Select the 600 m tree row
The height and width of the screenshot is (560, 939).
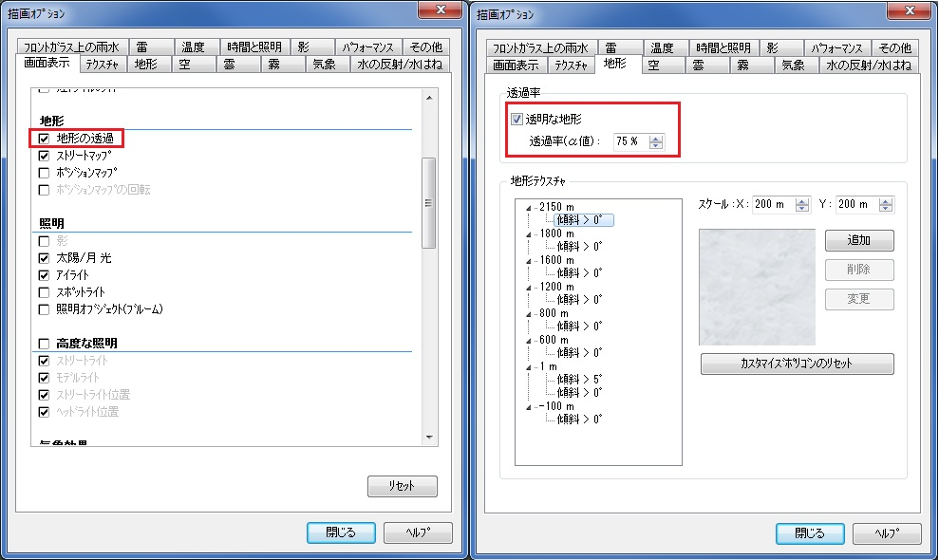point(554,340)
